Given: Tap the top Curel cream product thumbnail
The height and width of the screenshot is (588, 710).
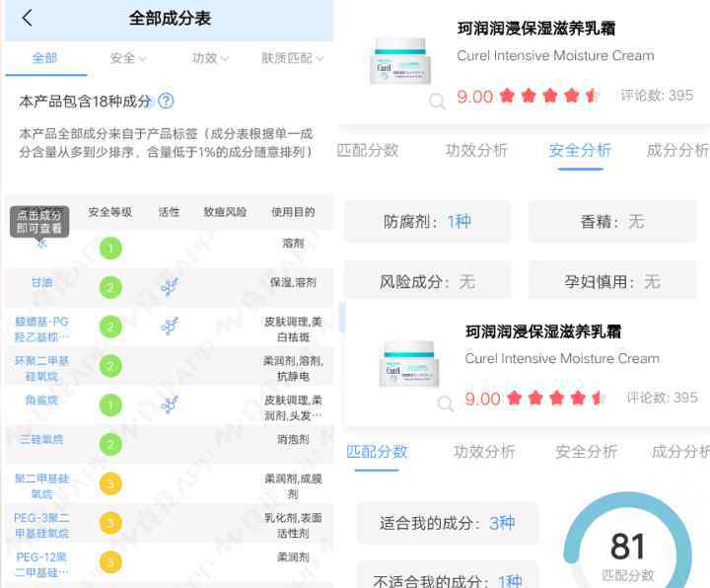Looking at the screenshot, I should click(x=399, y=61).
